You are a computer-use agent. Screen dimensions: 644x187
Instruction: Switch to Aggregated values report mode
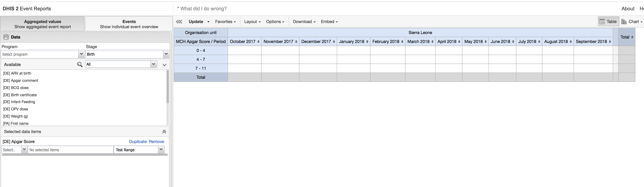point(43,24)
